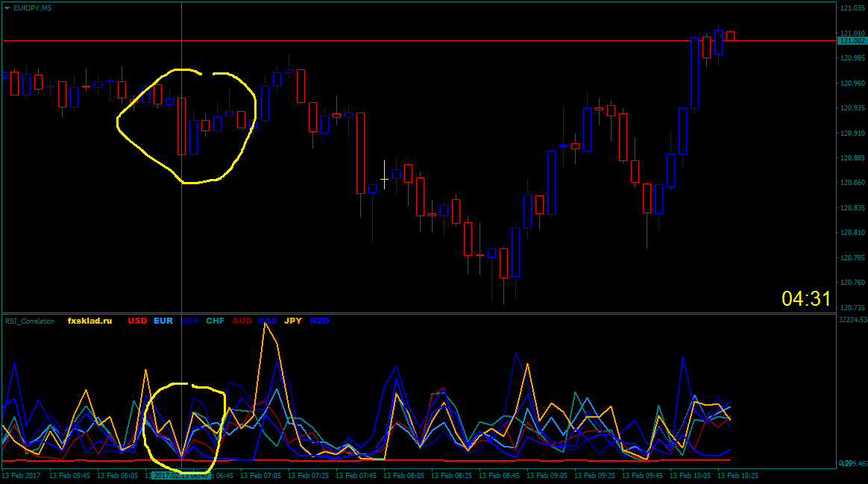Click the JPY legend label
The image size is (868, 484).
(293, 321)
